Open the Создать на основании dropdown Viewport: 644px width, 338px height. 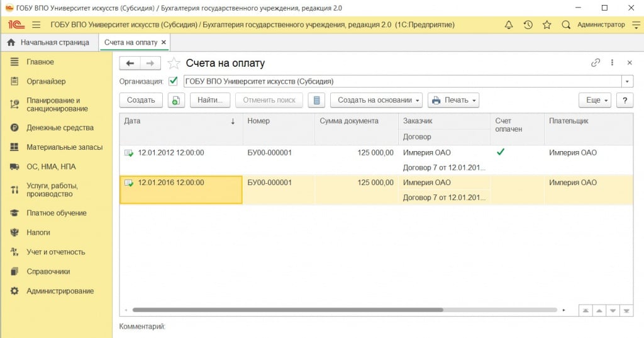(376, 100)
